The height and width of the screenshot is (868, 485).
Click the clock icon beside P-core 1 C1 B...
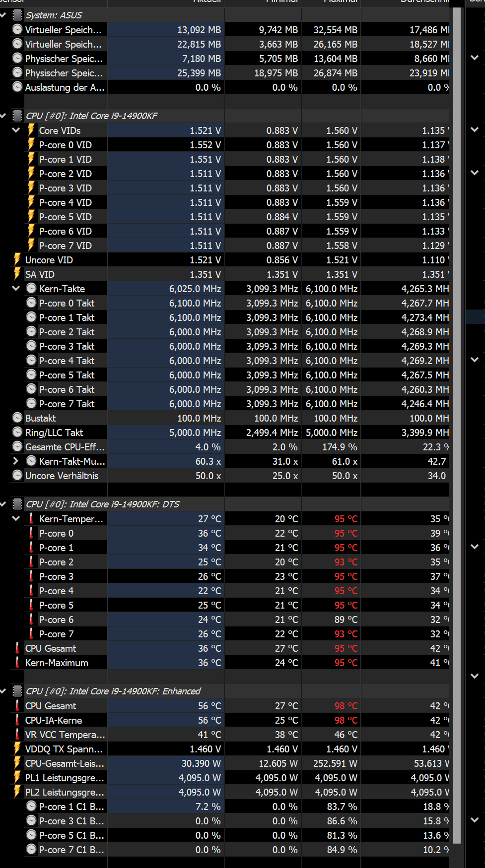click(31, 806)
